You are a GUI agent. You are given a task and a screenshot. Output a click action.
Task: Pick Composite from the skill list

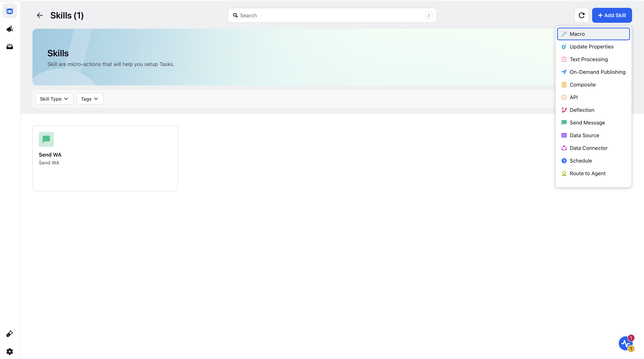[593, 85]
